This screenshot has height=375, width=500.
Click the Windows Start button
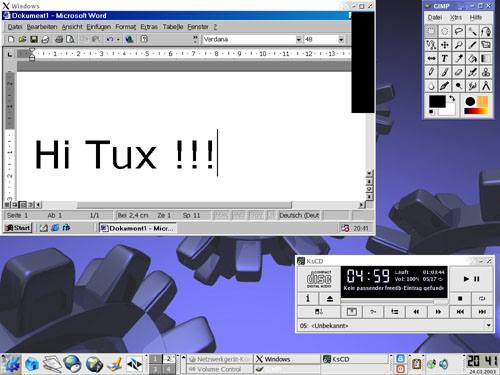click(18, 228)
